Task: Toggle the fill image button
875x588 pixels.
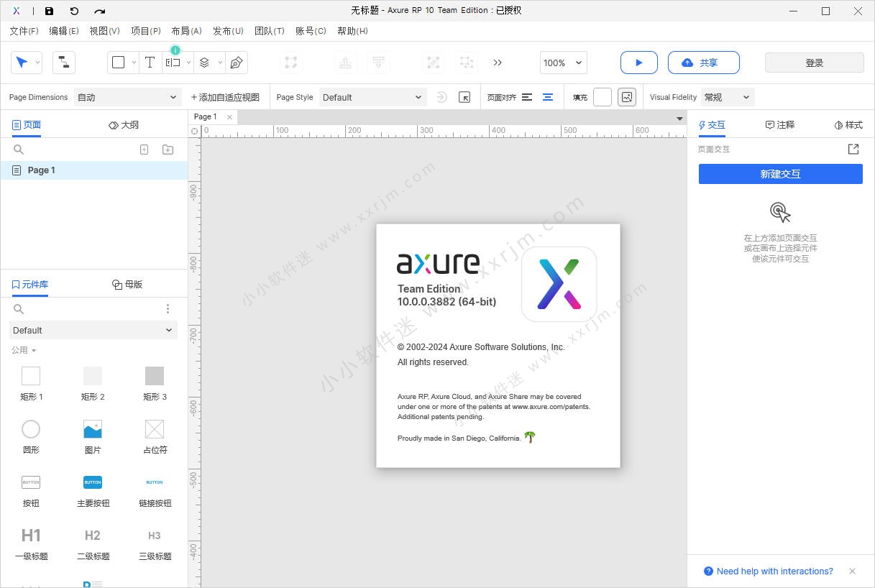Action: (x=627, y=97)
